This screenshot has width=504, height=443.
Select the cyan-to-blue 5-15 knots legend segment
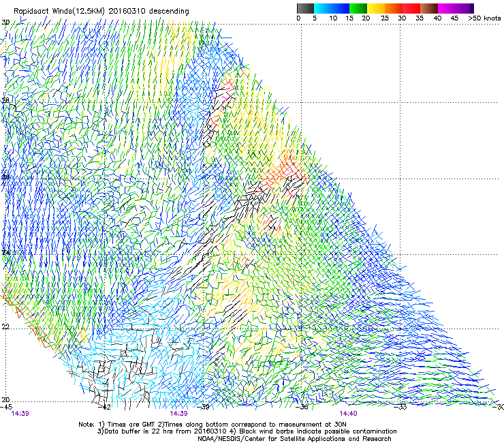pyautogui.click(x=332, y=8)
